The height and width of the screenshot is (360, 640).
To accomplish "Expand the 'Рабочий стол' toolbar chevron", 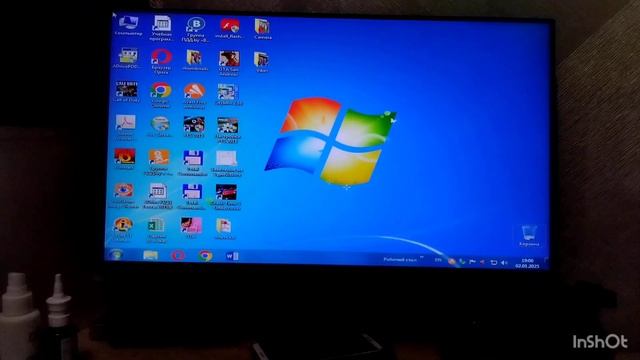I will pos(422,258).
